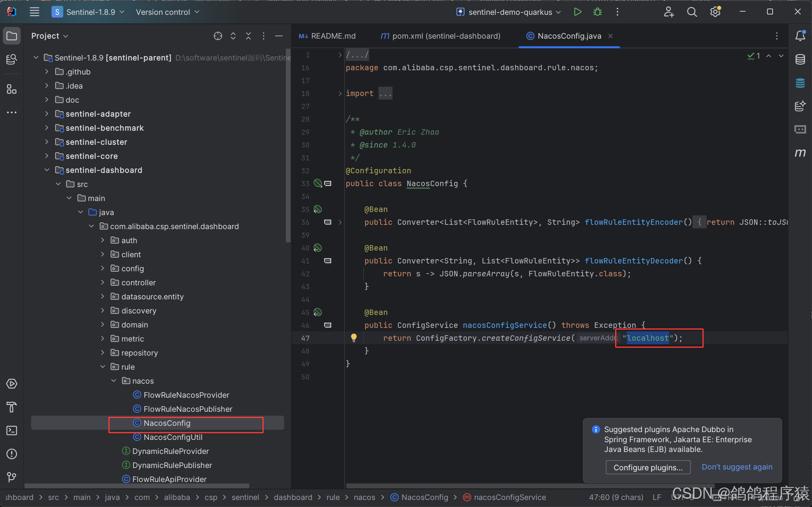Run the sentinel-demo-quarkus configuration
The width and height of the screenshot is (812, 507).
pos(577,12)
